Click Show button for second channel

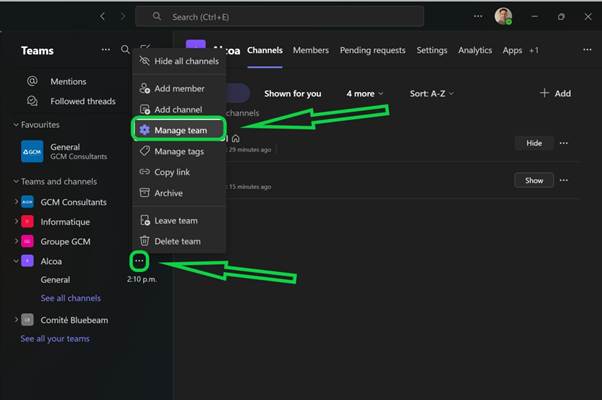[534, 180]
